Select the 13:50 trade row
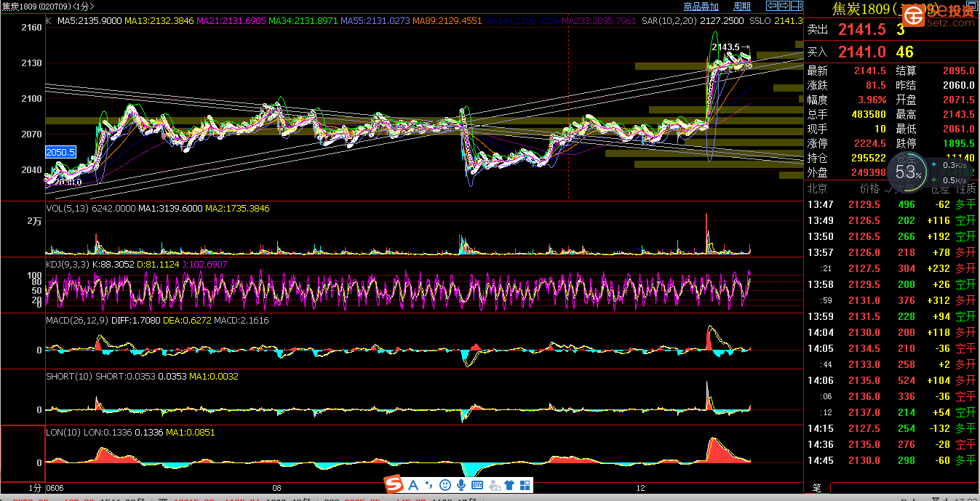 click(x=892, y=236)
